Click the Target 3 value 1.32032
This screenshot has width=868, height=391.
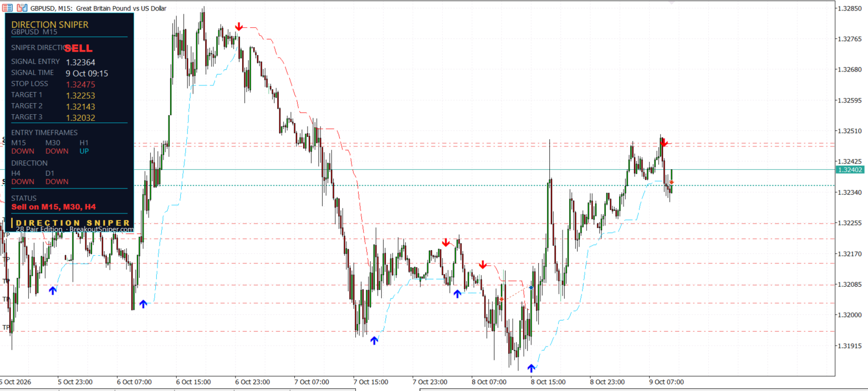pyautogui.click(x=80, y=118)
